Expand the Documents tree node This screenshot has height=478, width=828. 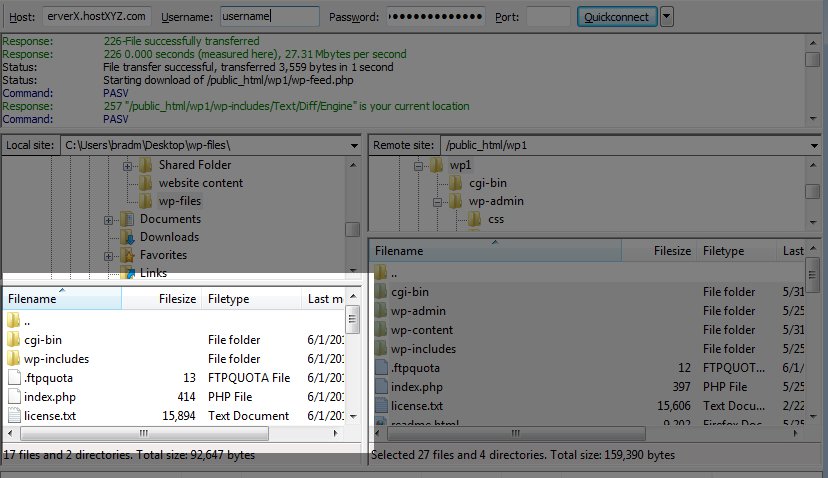tap(108, 220)
